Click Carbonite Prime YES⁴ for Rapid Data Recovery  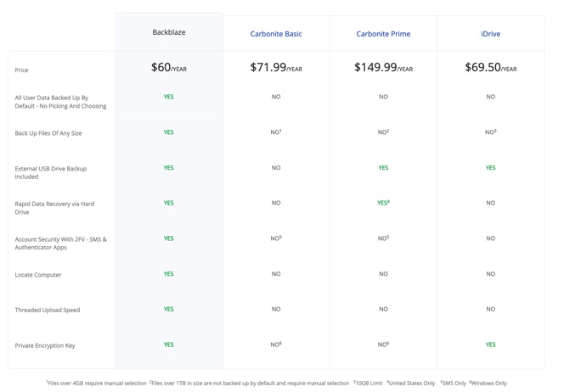[x=383, y=203]
